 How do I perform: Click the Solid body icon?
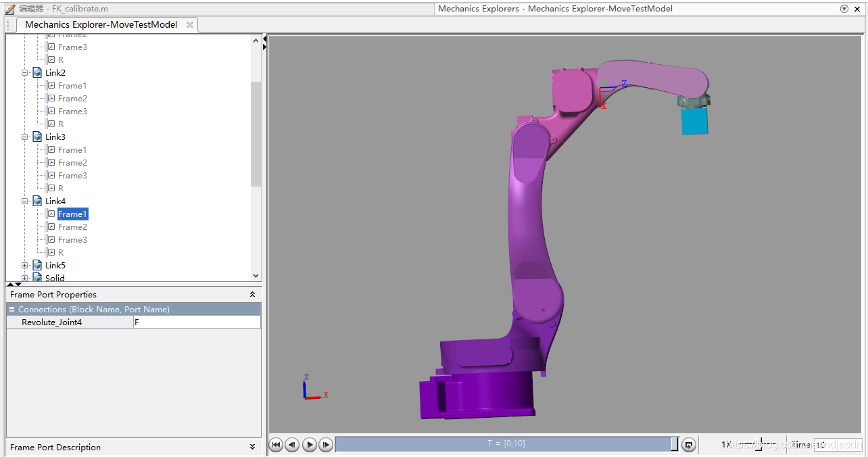pos(37,278)
